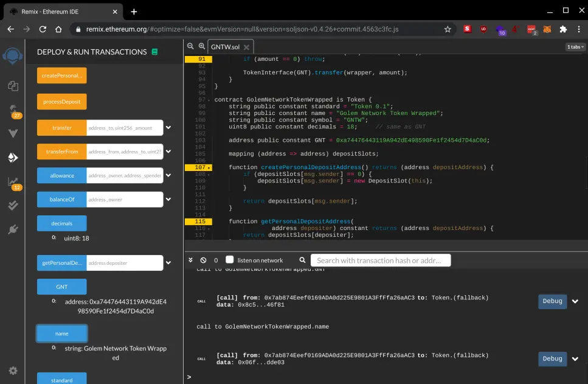Reload the browser page
This screenshot has width=588, height=384.
[43, 29]
